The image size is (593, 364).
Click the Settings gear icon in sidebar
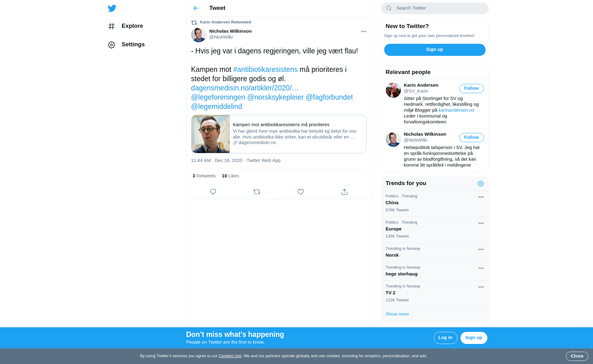111,45
